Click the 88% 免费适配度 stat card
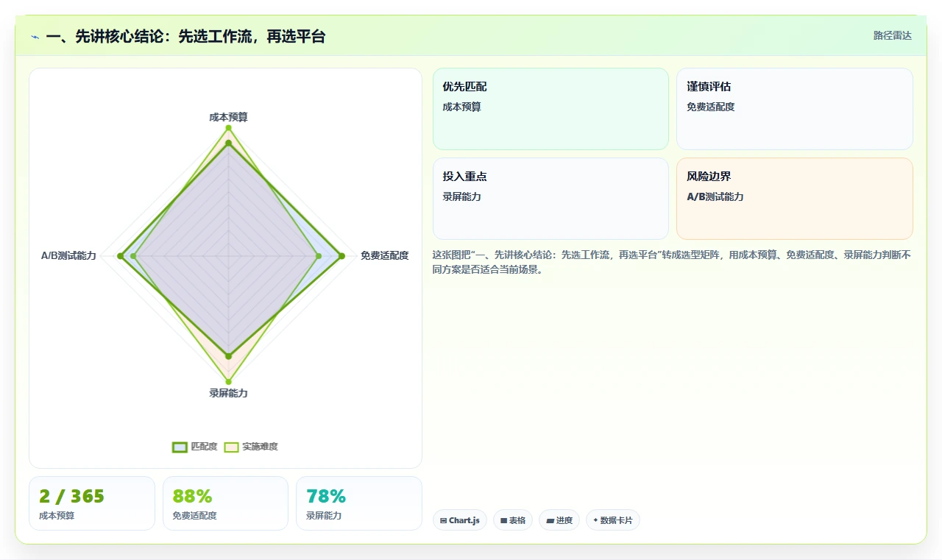The image size is (942, 560). 225,503
